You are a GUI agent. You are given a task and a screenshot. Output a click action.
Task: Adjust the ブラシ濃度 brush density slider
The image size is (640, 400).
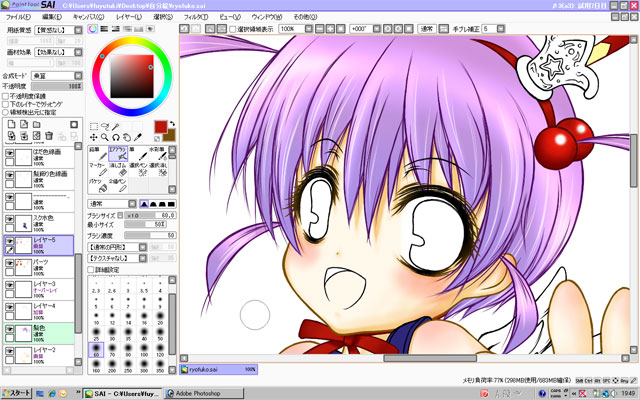150,236
